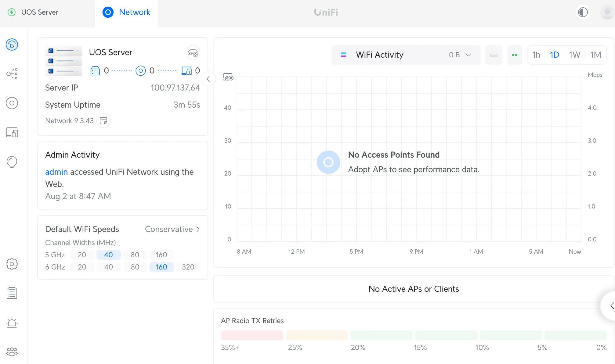Click the gateway icon above the chart axis
Viewport: 615px width, 364px height.
pos(228,77)
